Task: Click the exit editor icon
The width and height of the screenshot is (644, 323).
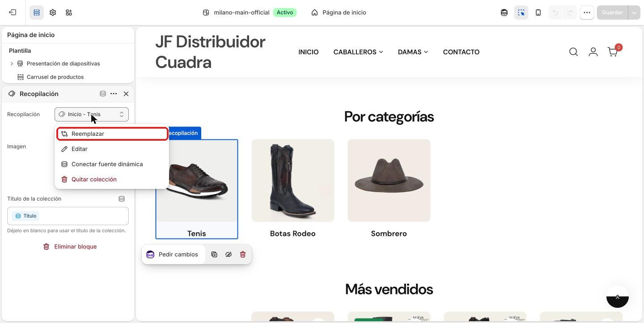Action: 13,13
